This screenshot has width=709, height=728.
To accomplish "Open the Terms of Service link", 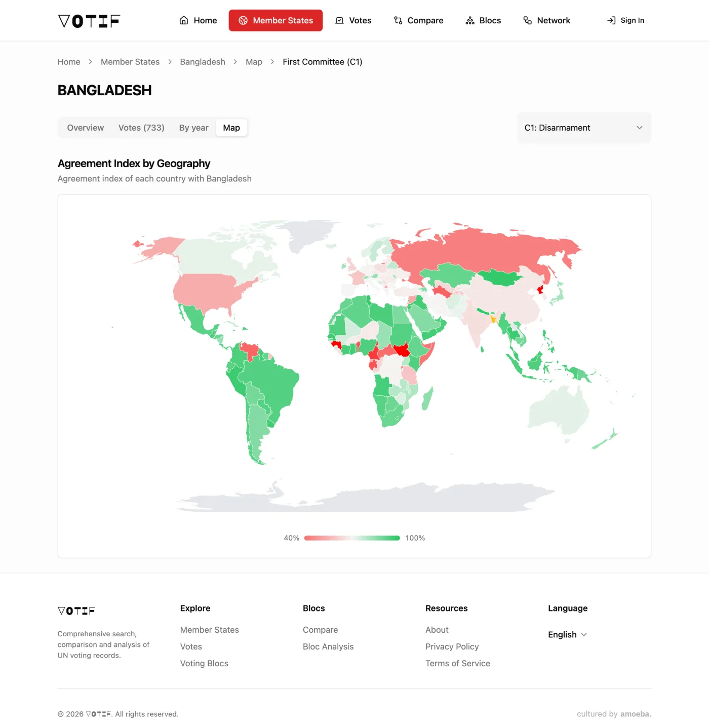I will [x=458, y=663].
